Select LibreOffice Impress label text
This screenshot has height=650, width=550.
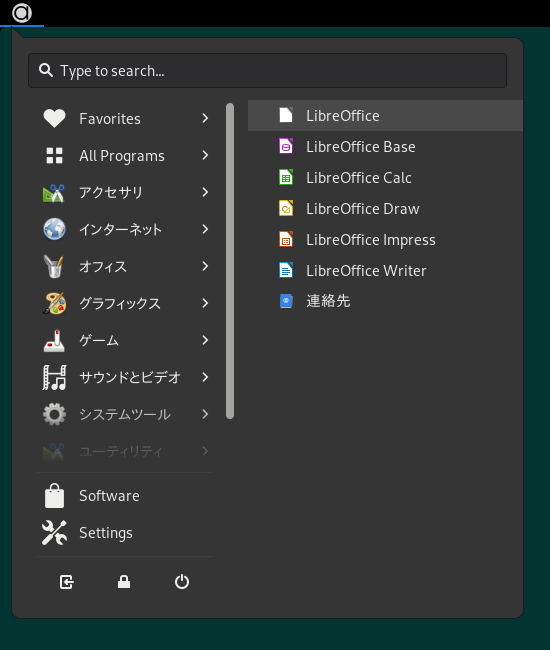(371, 240)
